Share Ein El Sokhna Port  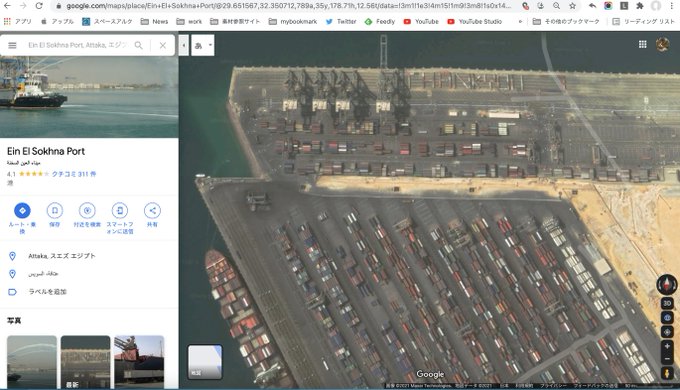tap(152, 211)
